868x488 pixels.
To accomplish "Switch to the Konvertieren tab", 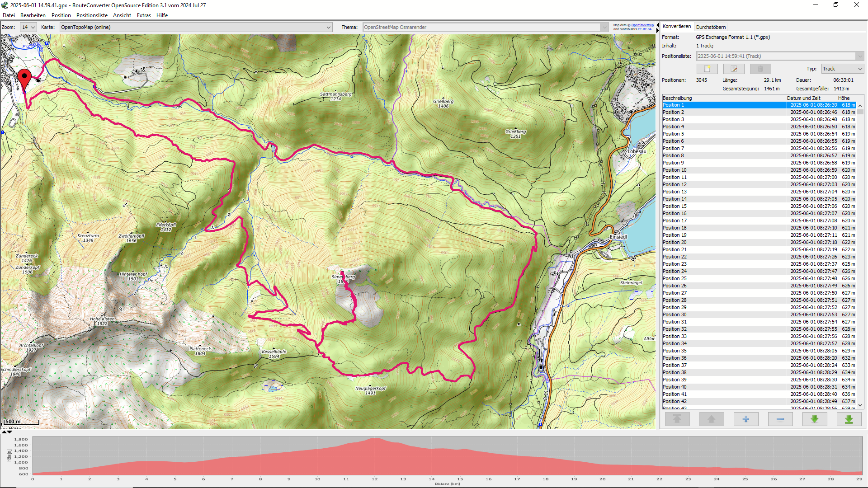I will point(677,27).
